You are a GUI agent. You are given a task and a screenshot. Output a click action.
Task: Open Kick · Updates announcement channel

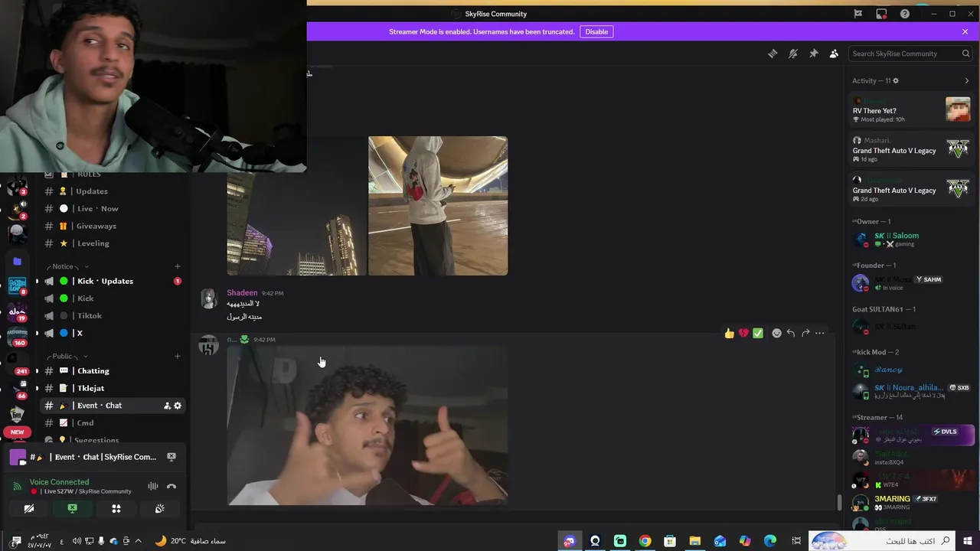point(112,281)
